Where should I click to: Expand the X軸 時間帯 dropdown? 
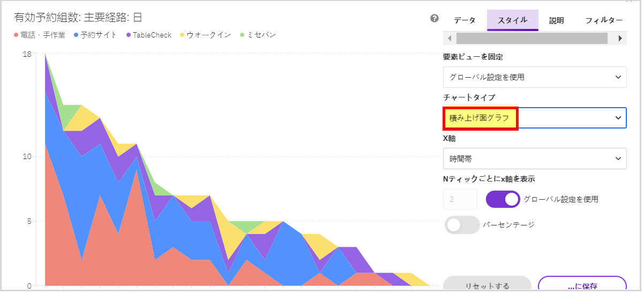pyautogui.click(x=534, y=159)
